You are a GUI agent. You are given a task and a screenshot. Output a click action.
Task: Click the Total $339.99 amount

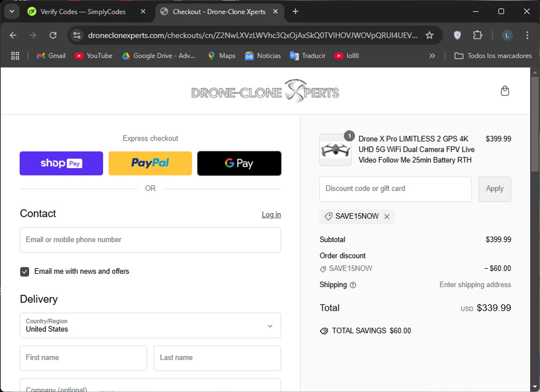pyautogui.click(x=494, y=308)
